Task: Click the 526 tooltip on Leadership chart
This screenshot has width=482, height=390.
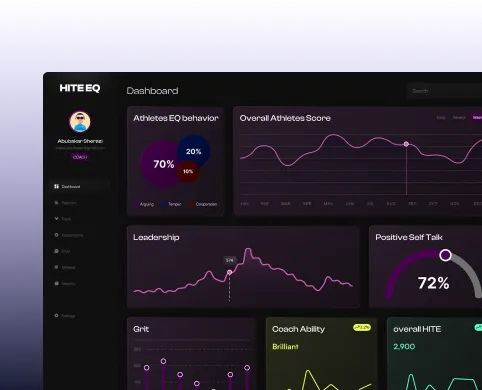Action: point(229,260)
